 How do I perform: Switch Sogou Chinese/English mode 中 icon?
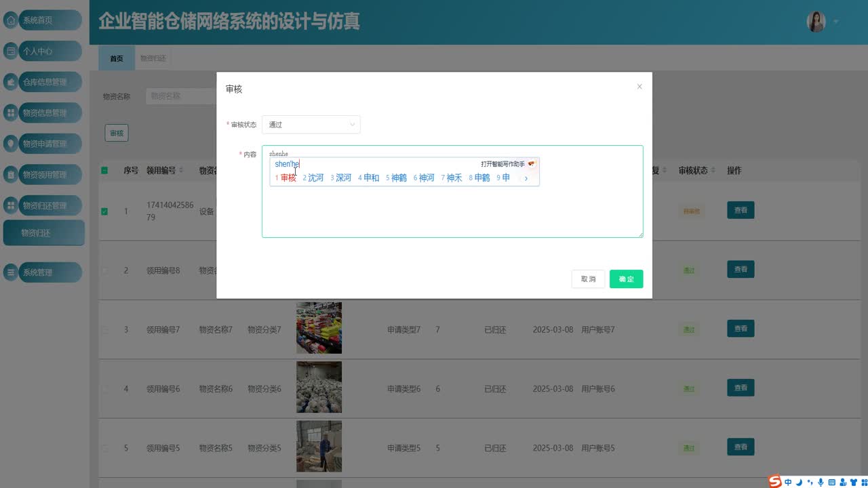point(788,483)
